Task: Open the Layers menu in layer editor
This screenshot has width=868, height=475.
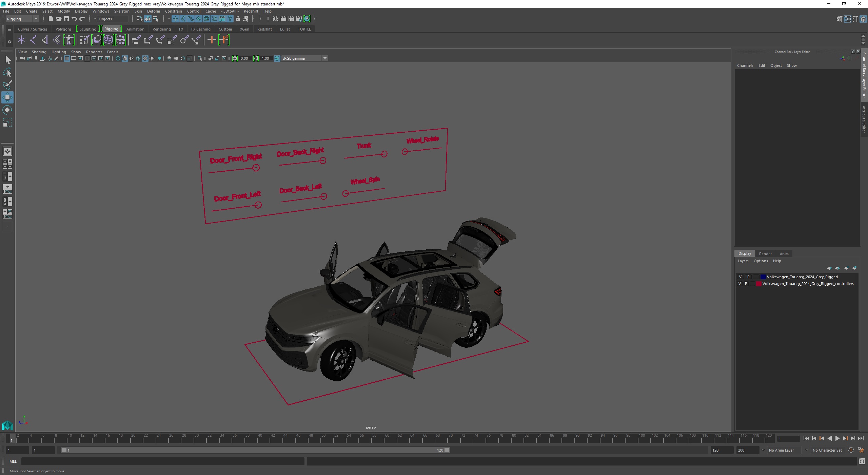Action: pos(743,261)
